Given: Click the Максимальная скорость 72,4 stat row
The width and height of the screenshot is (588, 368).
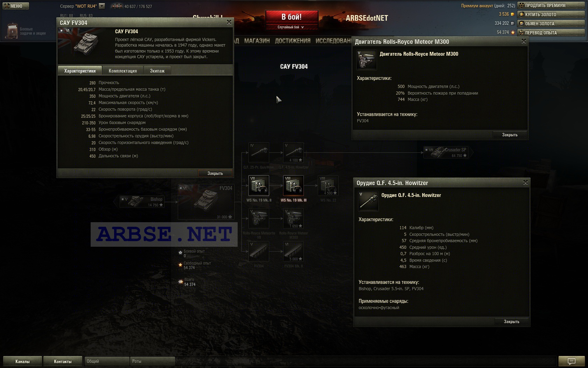Looking at the screenshot, I should coord(123,103).
